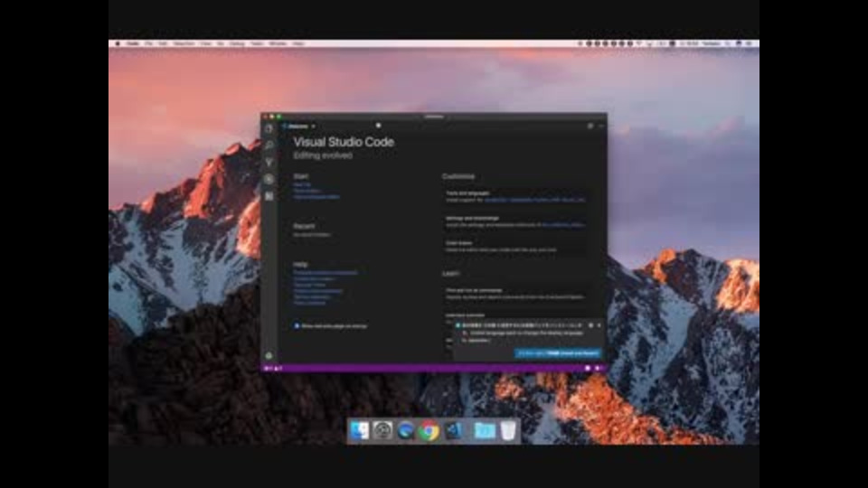The width and height of the screenshot is (868, 488).
Task: Open System Preferences from the dock
Action: click(382, 430)
